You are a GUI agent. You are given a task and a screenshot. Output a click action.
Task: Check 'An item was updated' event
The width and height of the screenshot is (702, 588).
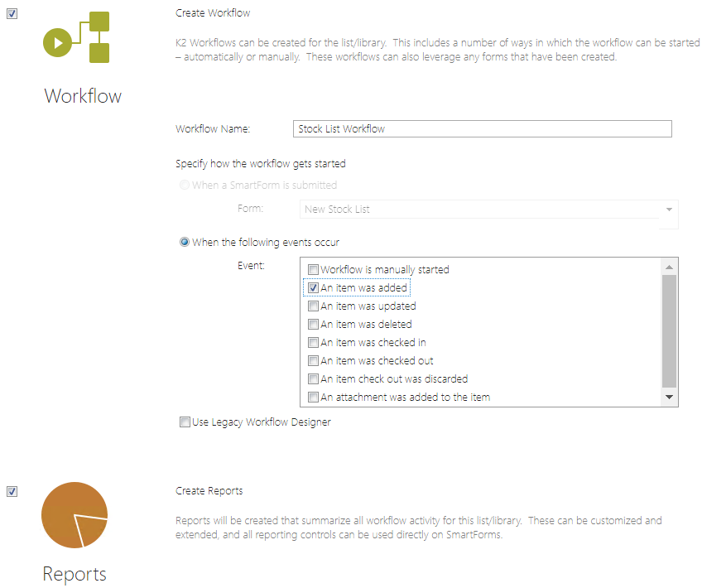point(313,306)
